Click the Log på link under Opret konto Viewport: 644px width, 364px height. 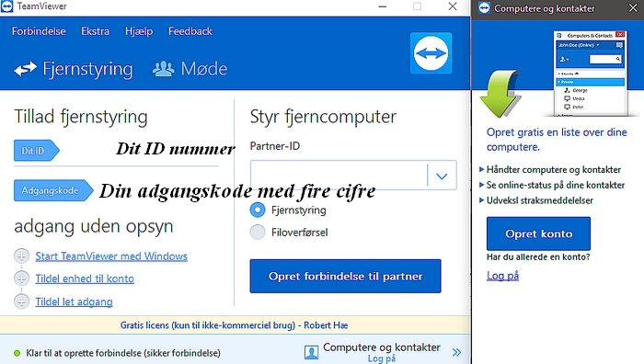[x=502, y=276]
